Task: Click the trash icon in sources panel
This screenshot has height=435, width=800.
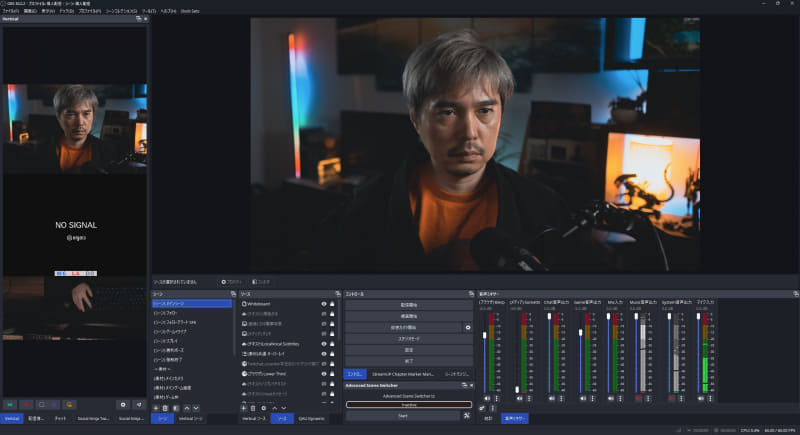Action: coord(253,408)
